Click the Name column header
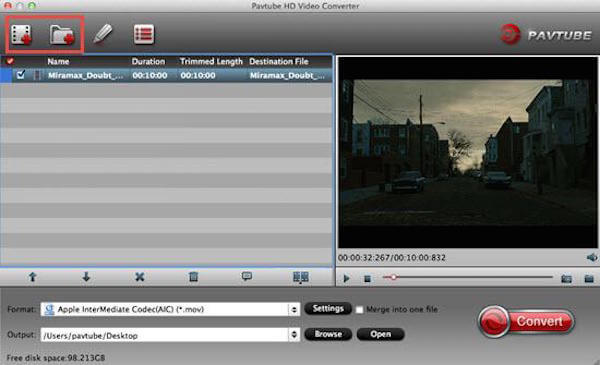 pyautogui.click(x=58, y=61)
